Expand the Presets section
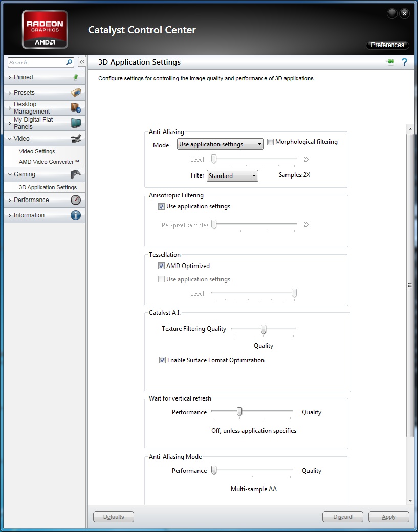This screenshot has width=418, height=532. coord(45,92)
